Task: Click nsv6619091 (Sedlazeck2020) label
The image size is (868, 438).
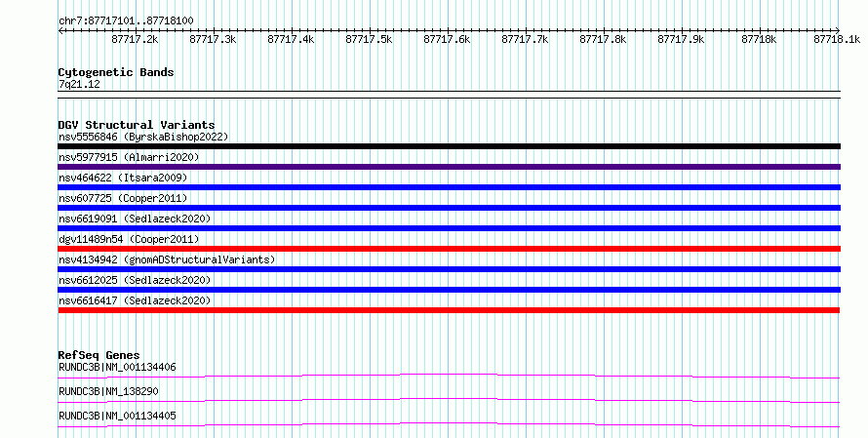Action: 135,219
